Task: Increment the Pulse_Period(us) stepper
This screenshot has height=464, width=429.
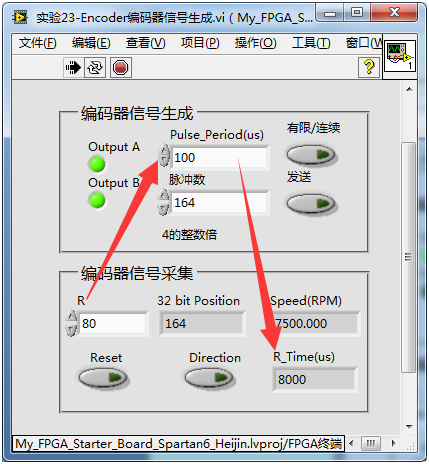Action: (164, 151)
